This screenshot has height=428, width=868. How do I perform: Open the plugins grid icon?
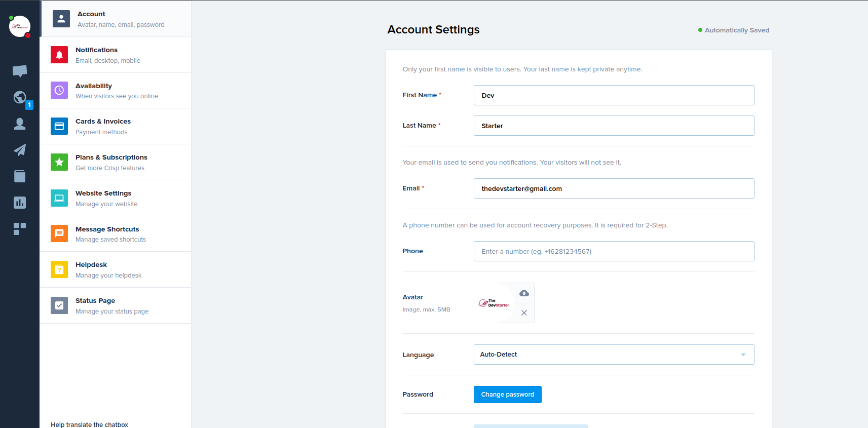20,229
